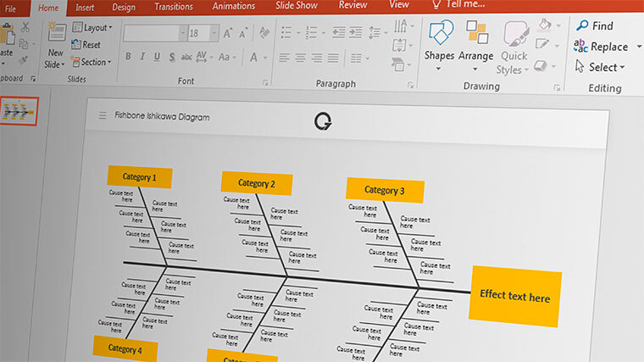Click the Shape Fill bucket icon

click(545, 25)
